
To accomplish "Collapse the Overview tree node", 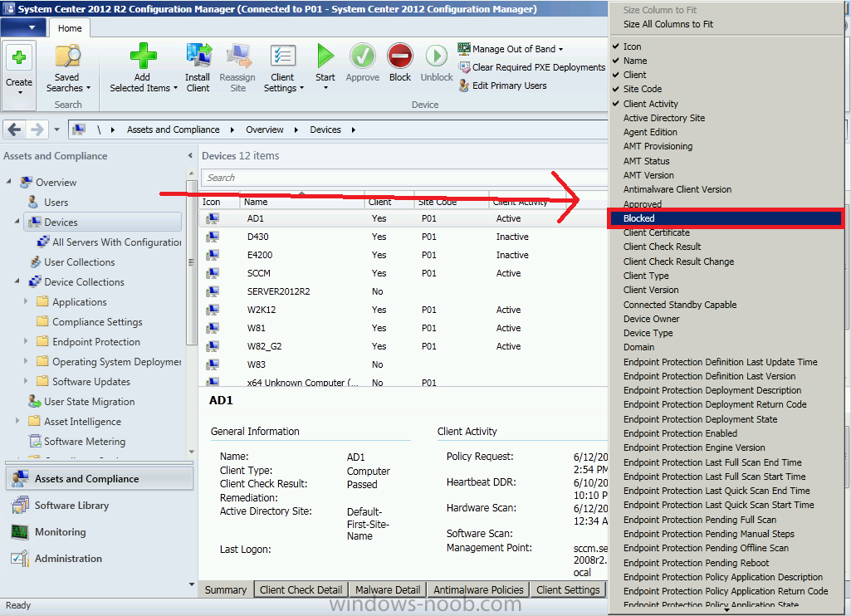I will pyautogui.click(x=8, y=182).
